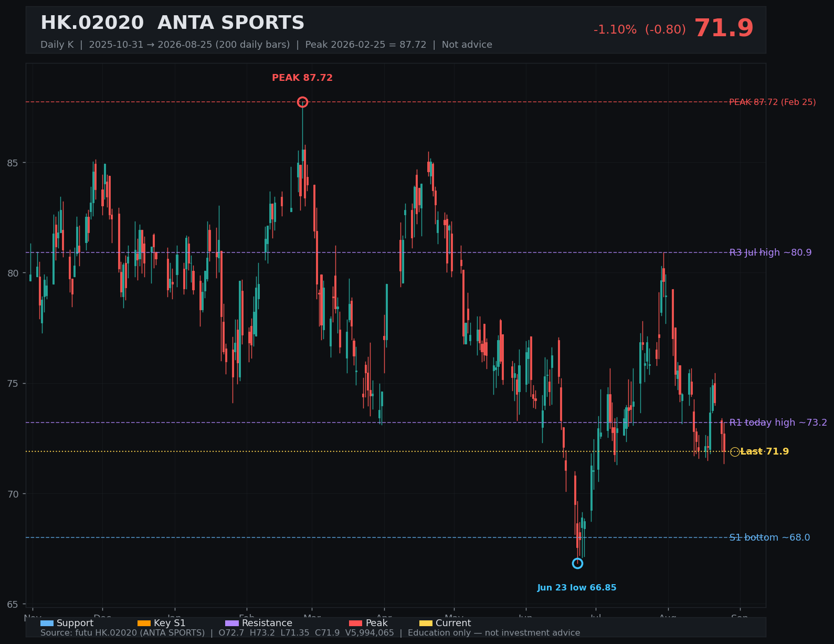The height and width of the screenshot is (644, 834).
Task: Click the blue Support legend swatch
Action: coord(47,623)
